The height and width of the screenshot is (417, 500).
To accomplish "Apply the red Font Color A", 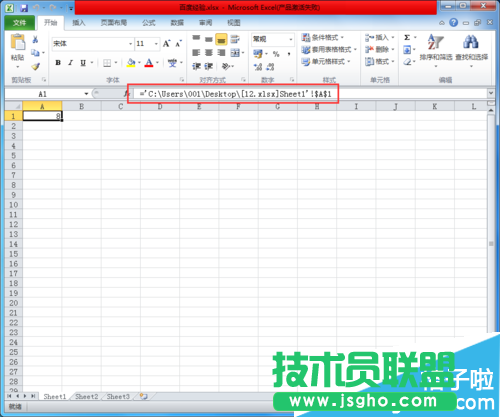I will (149, 63).
